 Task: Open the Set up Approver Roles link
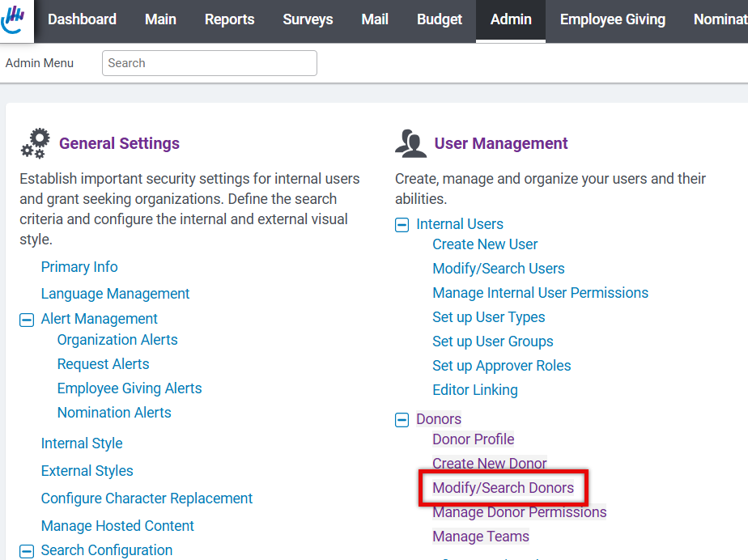point(502,366)
